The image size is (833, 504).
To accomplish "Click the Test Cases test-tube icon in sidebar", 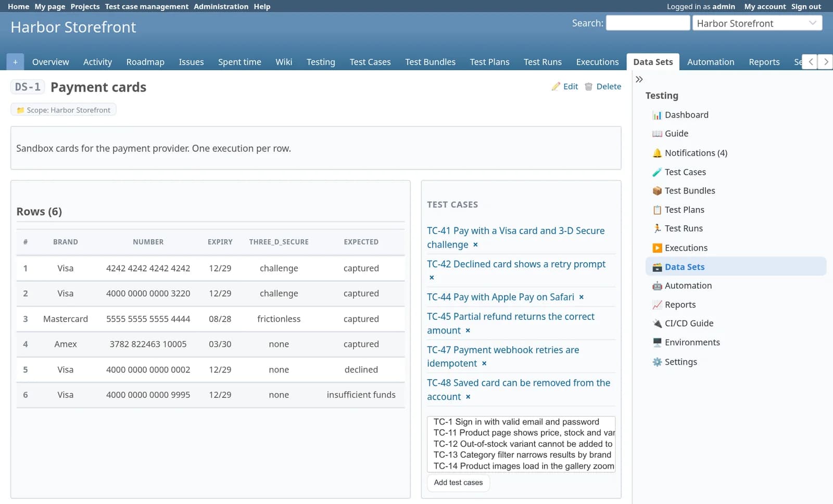I will click(x=657, y=172).
